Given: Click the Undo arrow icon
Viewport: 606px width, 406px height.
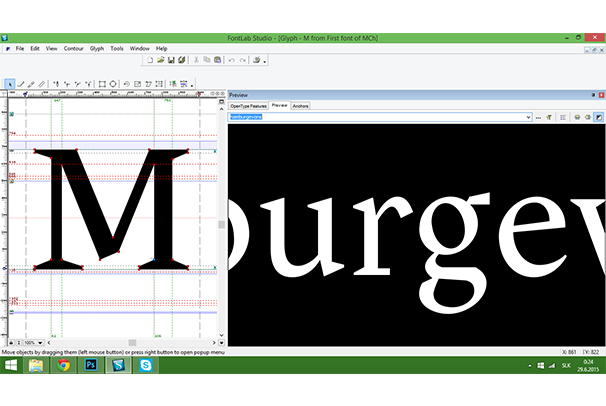Looking at the screenshot, I should click(x=231, y=61).
